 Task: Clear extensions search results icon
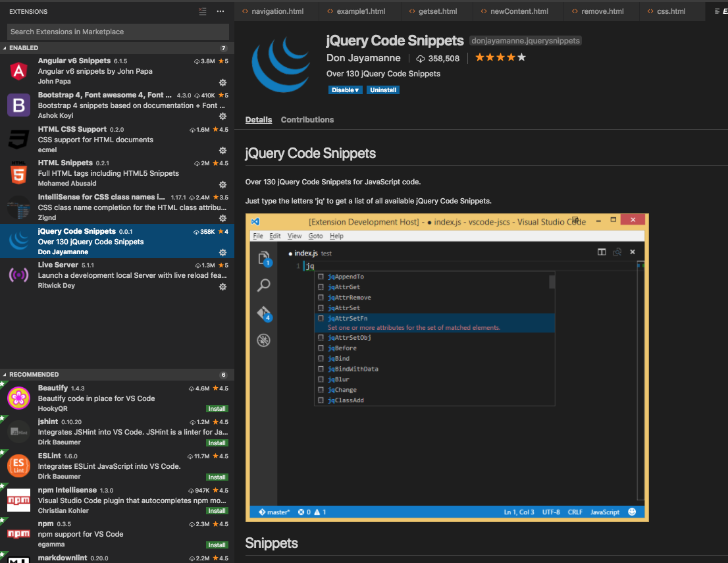[x=203, y=12]
